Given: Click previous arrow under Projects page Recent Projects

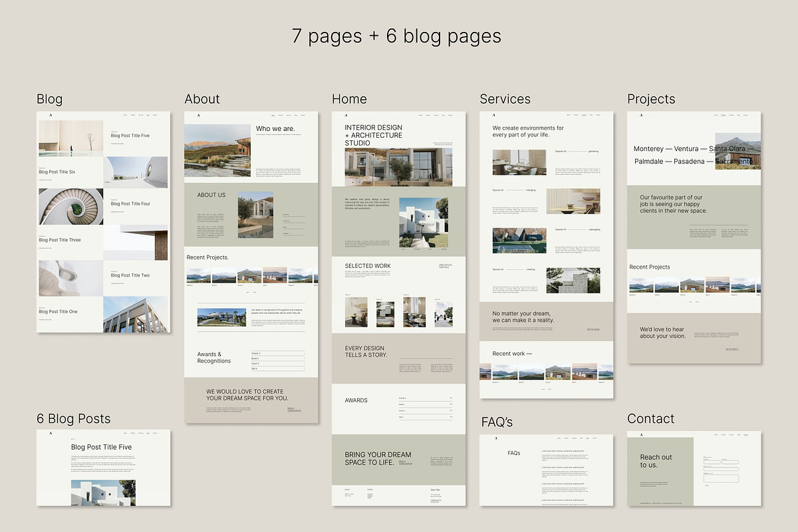Looking at the screenshot, I should [691, 301].
